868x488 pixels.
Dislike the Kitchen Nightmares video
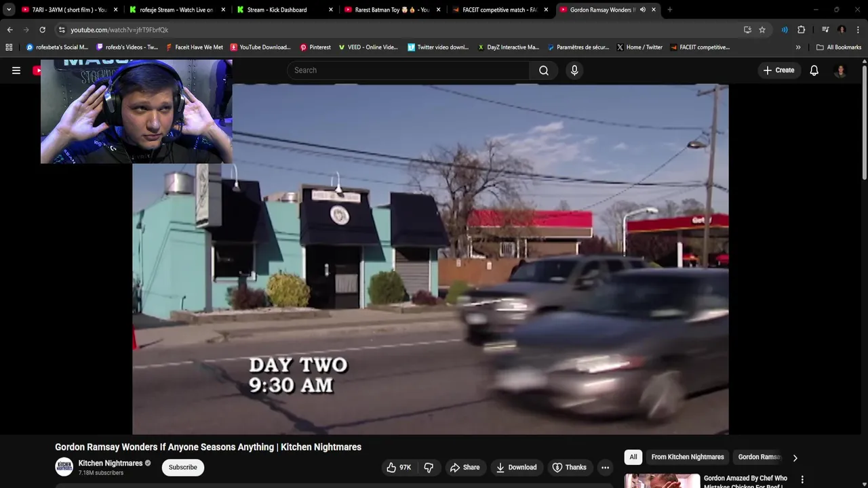point(429,468)
